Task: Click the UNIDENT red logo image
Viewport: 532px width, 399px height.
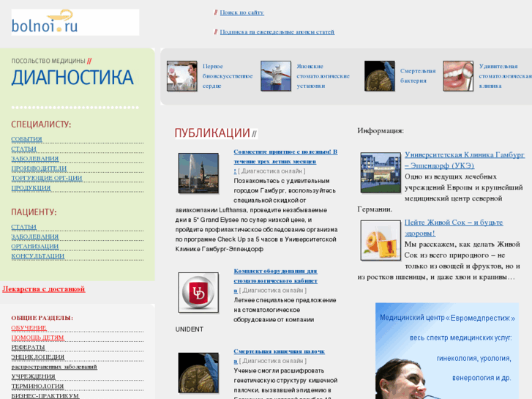Action: [x=198, y=292]
